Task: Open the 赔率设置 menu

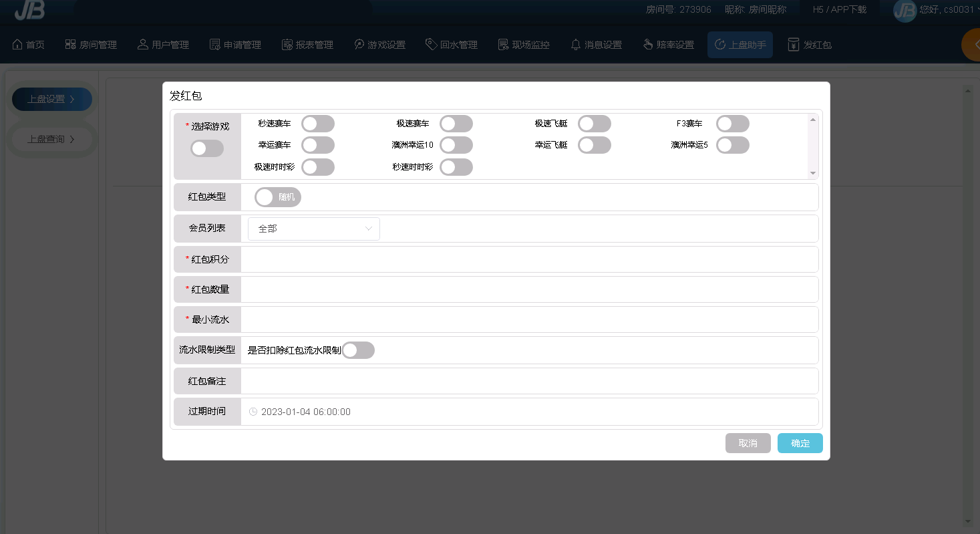Action: pos(668,45)
